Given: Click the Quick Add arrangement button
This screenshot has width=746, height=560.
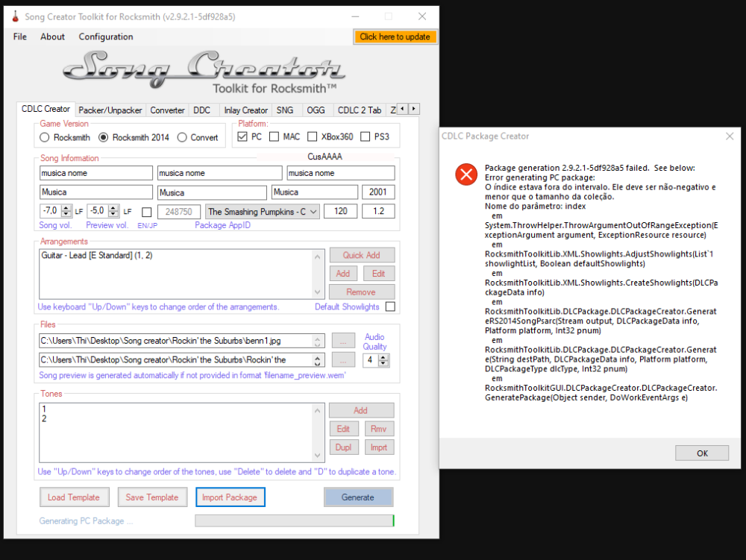Looking at the screenshot, I should coord(362,255).
